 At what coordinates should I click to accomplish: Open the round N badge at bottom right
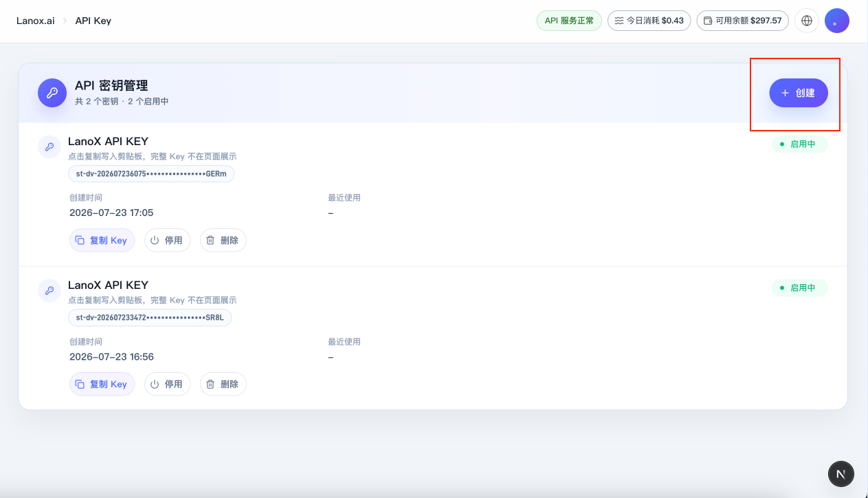[841, 473]
